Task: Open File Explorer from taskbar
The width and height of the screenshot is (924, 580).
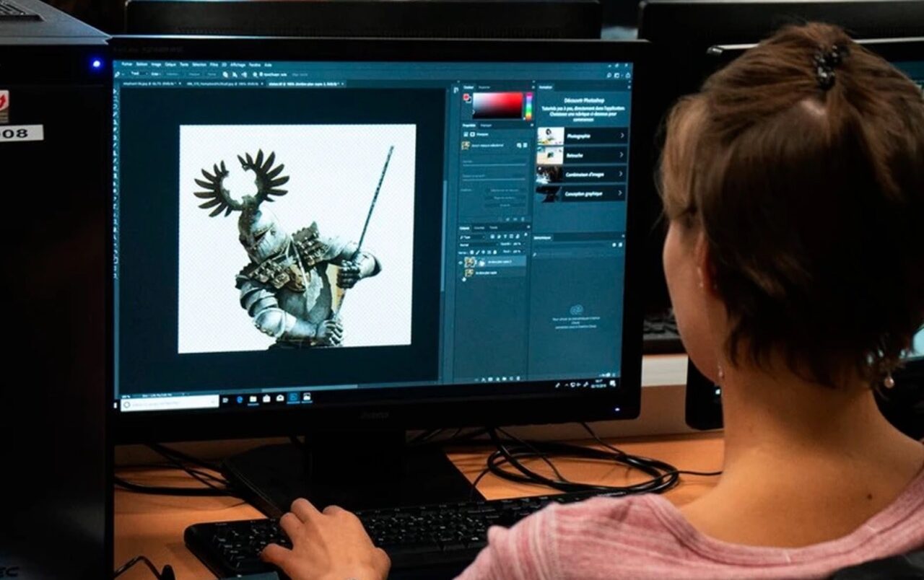Action: pos(253,400)
